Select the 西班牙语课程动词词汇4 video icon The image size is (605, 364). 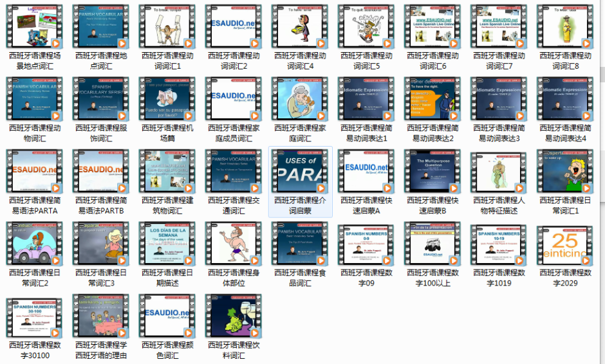[299, 27]
